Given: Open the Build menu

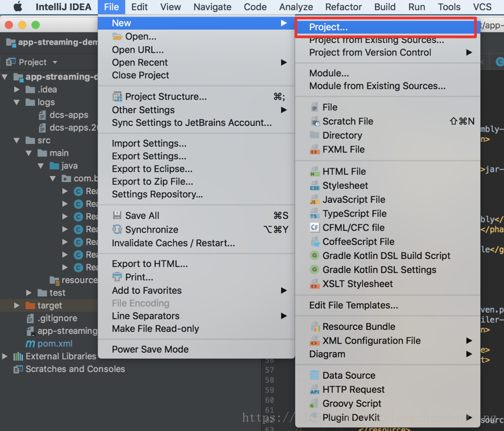Looking at the screenshot, I should (385, 7).
